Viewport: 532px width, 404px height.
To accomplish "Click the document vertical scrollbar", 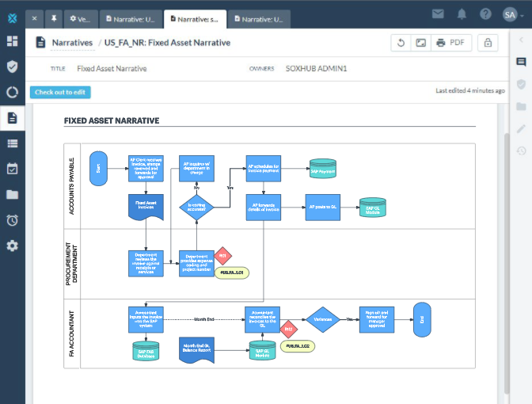I will pyautogui.click(x=507, y=263).
